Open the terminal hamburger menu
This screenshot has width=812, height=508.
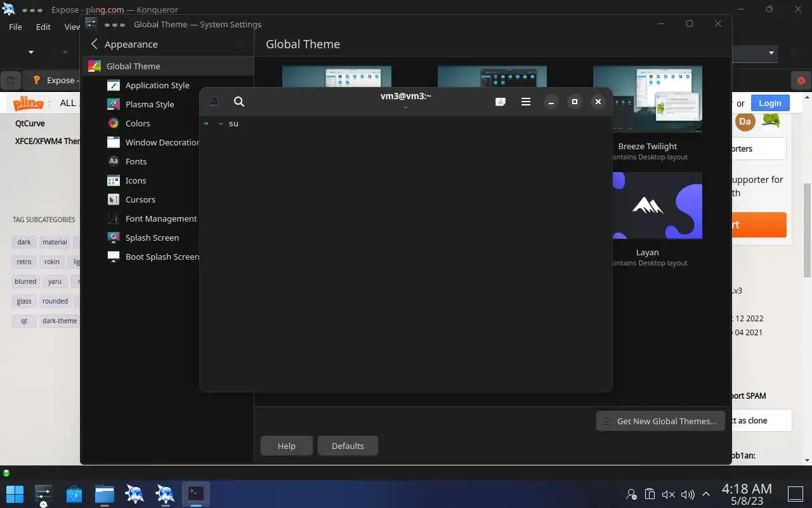tap(526, 102)
